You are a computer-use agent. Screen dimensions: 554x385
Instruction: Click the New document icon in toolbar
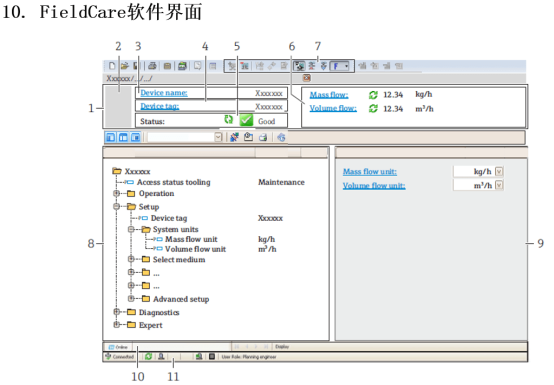(x=112, y=66)
